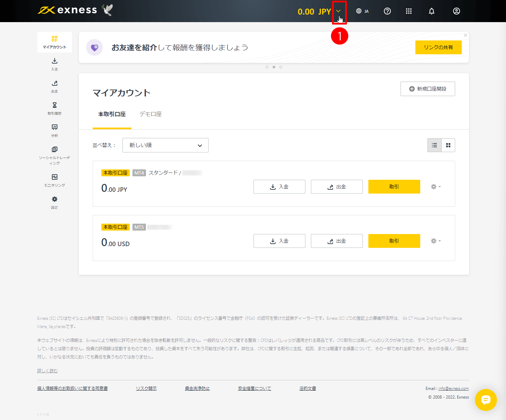Viewport: 506px width, 420px height.
Task: Click the help question mark icon
Action: 387,11
